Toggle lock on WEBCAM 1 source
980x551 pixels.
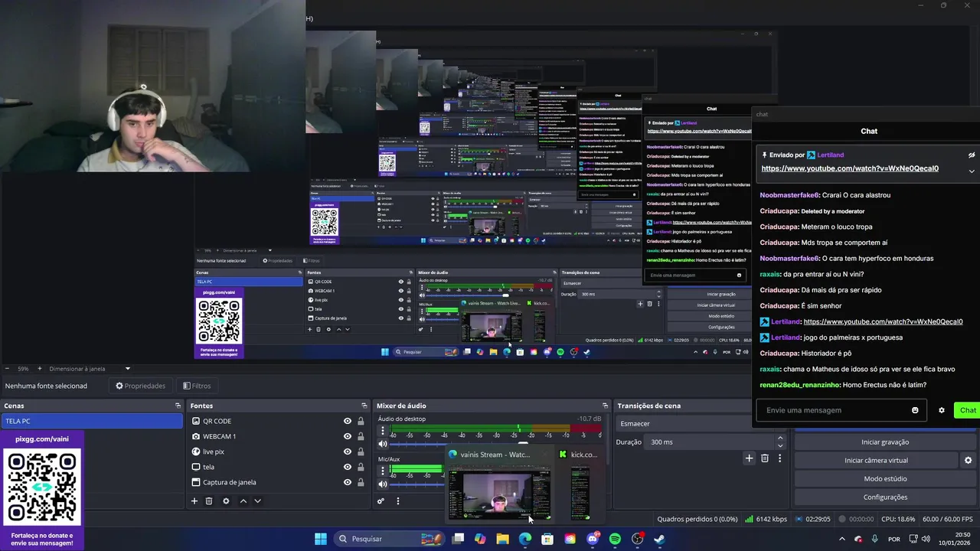(361, 436)
